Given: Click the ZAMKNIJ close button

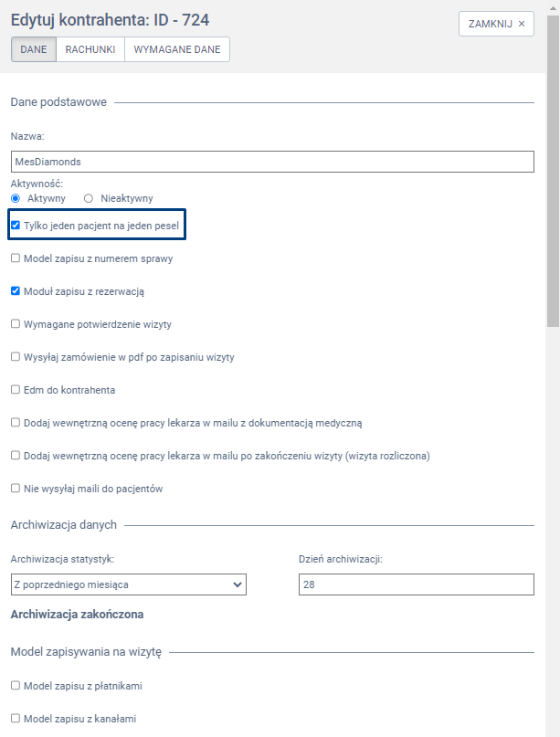Looking at the screenshot, I should tap(496, 24).
